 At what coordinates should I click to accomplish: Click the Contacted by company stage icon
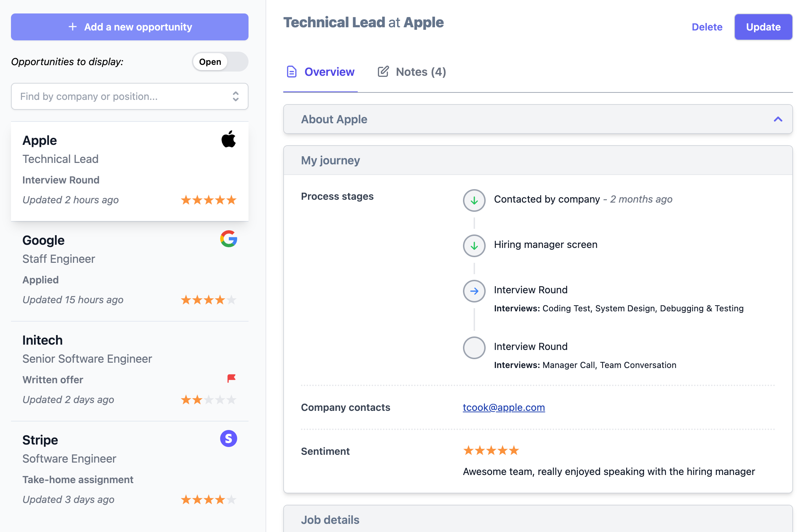click(474, 200)
